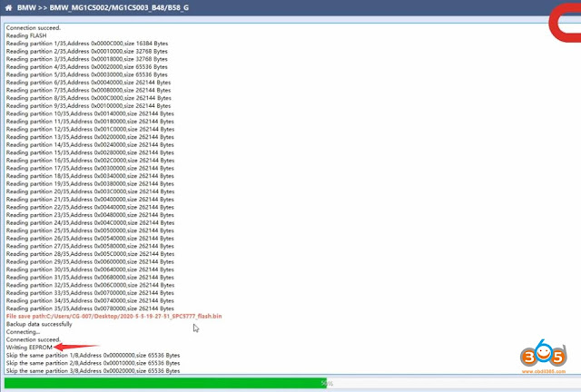The image size is (581, 392).
Task: Select log line 'Reading partition 27/35'
Action: 90,246
